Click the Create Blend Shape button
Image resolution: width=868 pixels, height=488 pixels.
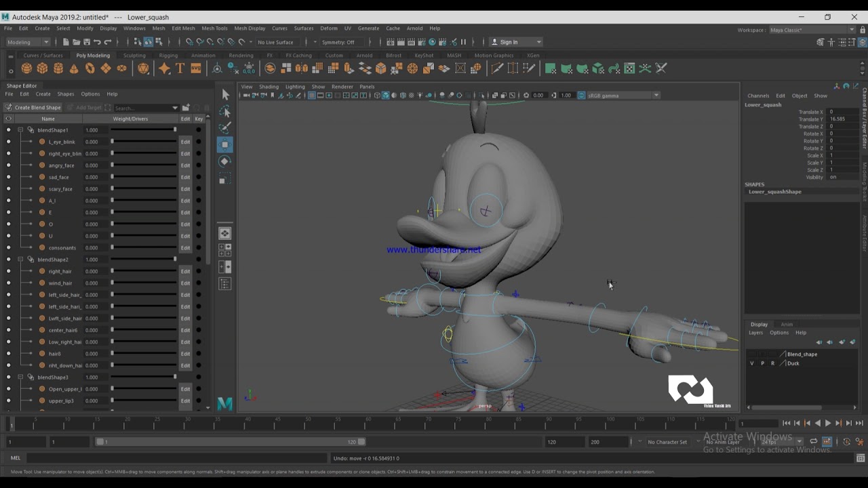pos(33,108)
